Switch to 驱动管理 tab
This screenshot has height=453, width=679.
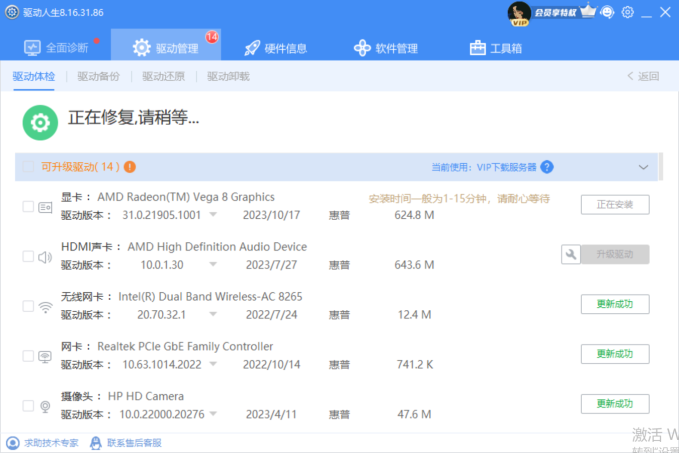tap(166, 45)
